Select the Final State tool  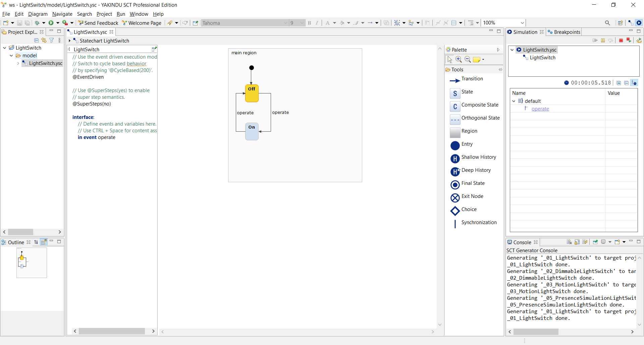(x=473, y=184)
